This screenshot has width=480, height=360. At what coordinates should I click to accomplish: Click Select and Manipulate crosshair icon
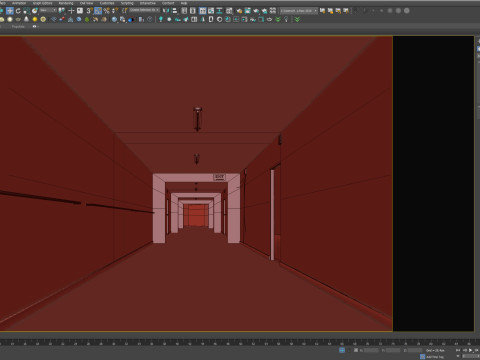(x=71, y=11)
